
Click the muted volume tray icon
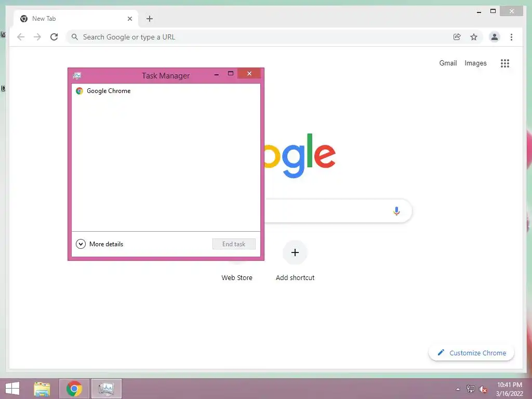483,389
